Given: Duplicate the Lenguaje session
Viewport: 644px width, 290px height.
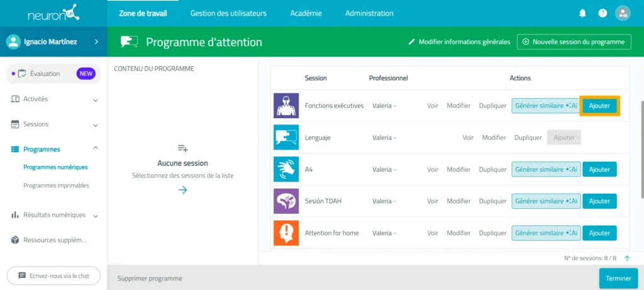Looking at the screenshot, I should tap(528, 138).
